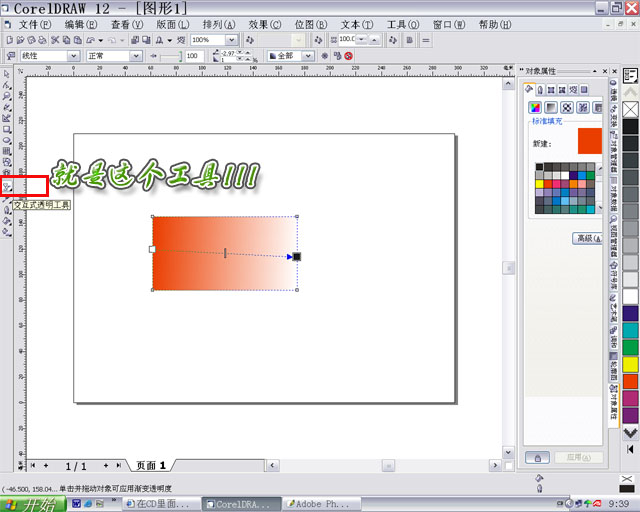640x512 pixels.
Task: Click the Cut scissors icon
Action: click(55, 40)
